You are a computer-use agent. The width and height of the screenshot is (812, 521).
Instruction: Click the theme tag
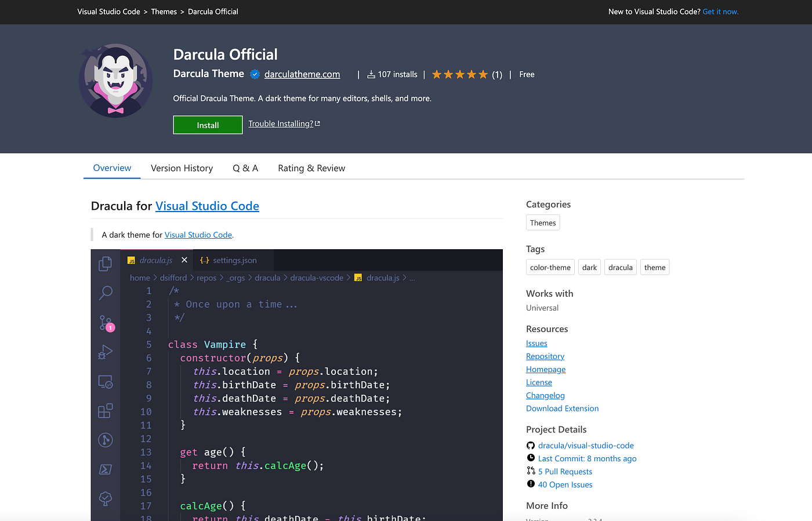point(655,267)
